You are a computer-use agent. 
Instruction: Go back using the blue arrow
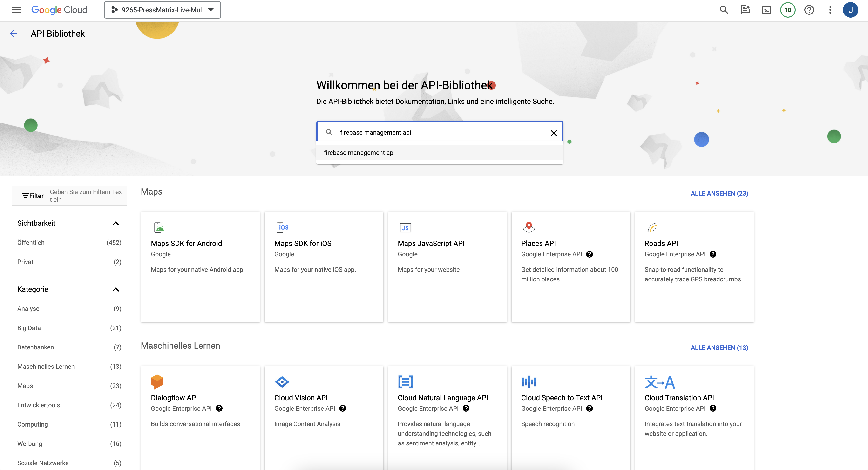coord(14,33)
